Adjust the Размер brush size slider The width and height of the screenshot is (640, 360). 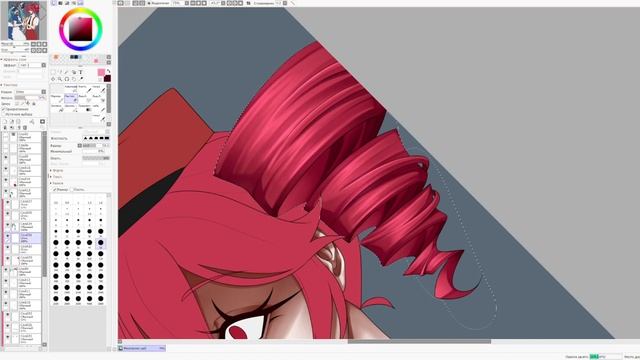tap(96, 146)
